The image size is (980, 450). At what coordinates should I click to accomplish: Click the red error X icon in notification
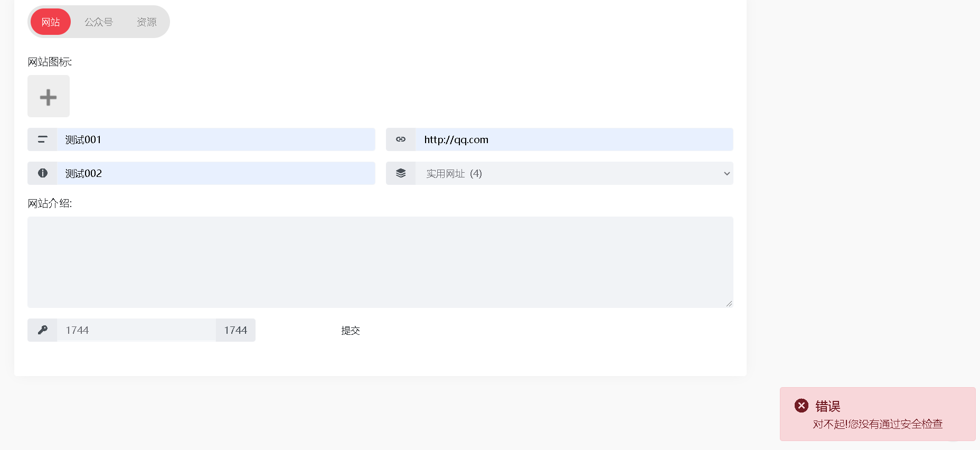pos(802,406)
